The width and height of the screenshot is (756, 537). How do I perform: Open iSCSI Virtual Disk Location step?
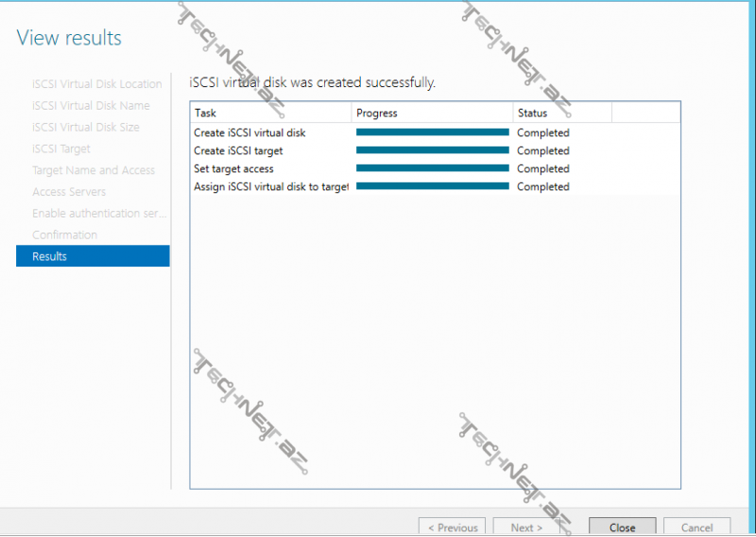point(96,84)
